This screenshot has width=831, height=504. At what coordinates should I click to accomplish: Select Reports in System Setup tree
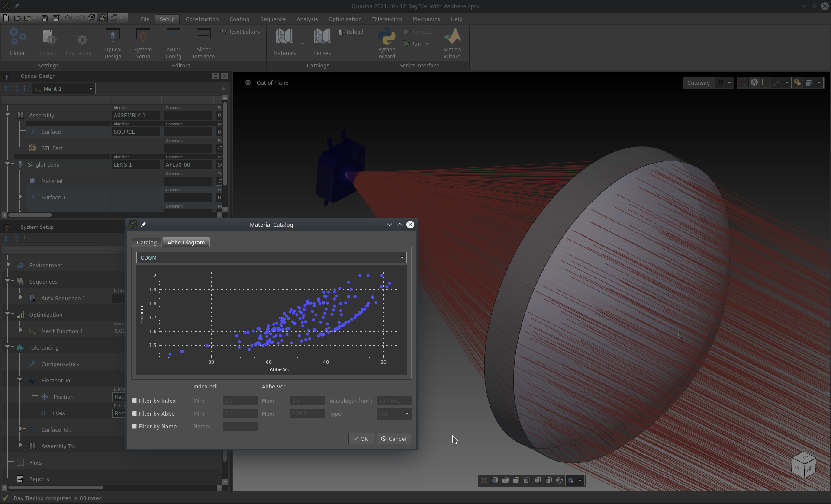39,479
